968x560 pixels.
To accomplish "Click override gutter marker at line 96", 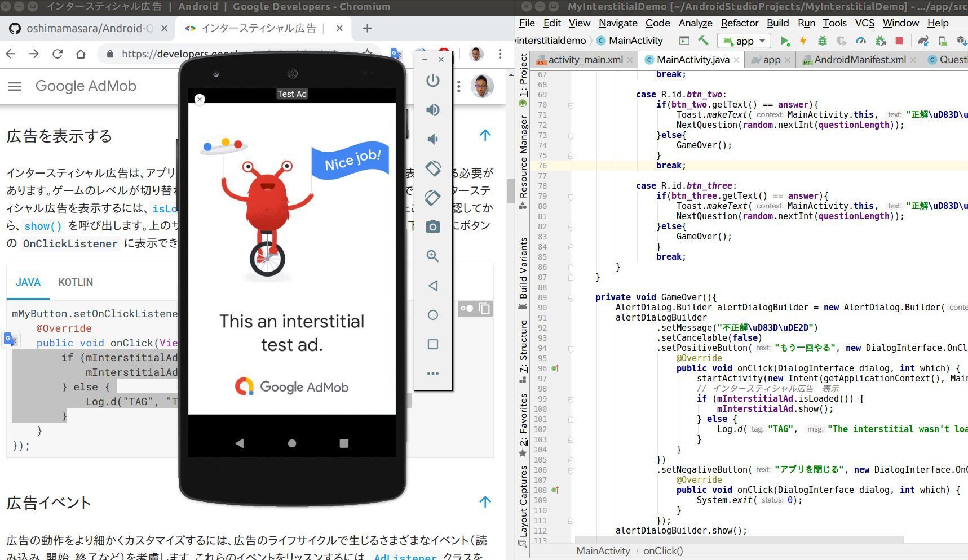I will click(555, 368).
